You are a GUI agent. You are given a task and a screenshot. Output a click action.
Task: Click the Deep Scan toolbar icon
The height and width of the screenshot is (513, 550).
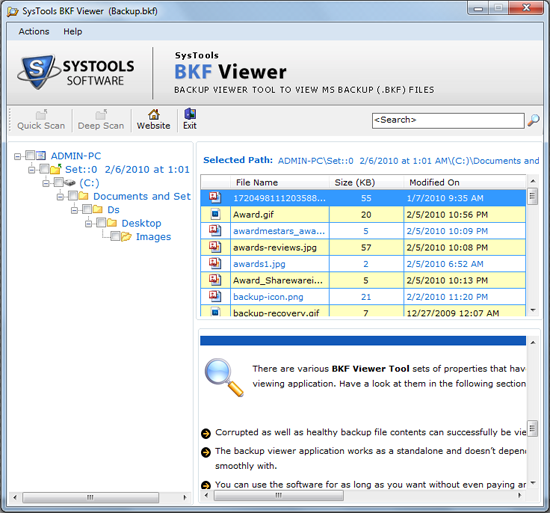coord(101,114)
